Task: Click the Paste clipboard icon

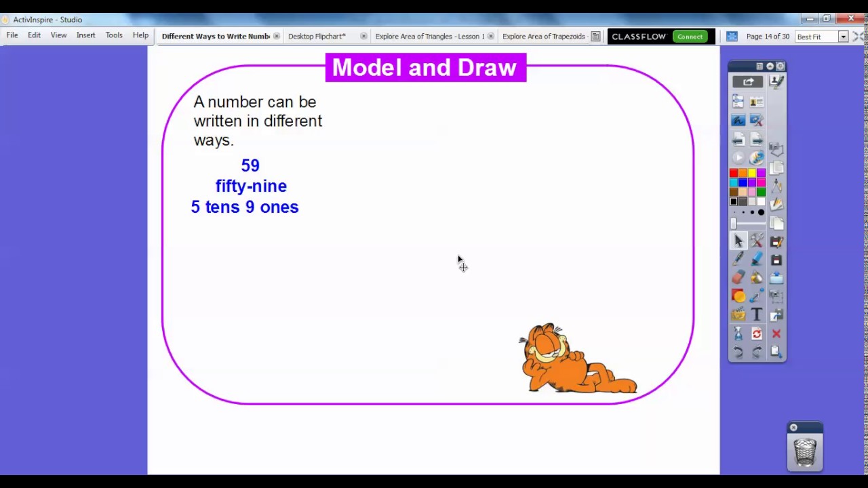Action: click(776, 352)
